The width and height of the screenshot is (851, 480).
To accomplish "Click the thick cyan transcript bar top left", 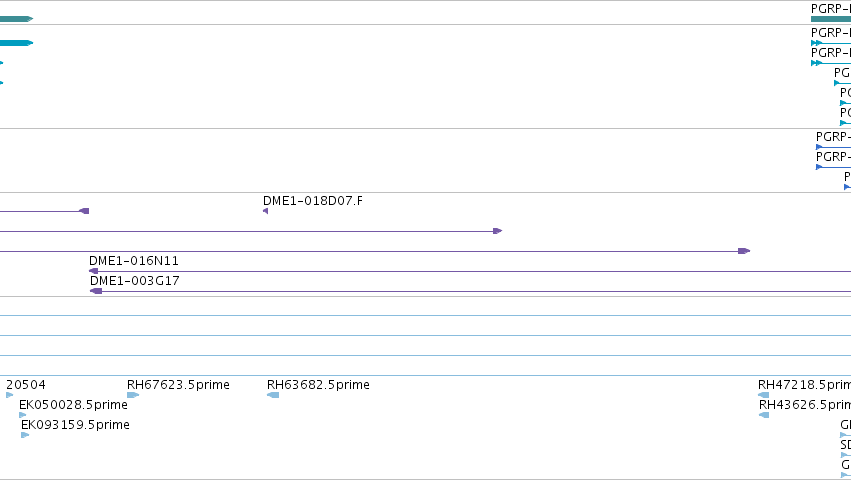I will (x=16, y=43).
